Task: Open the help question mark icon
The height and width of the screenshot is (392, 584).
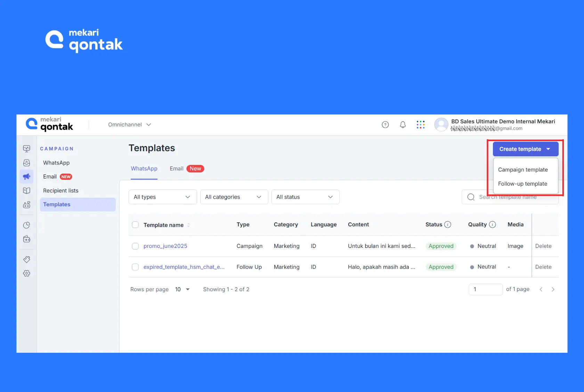Action: pyautogui.click(x=385, y=125)
